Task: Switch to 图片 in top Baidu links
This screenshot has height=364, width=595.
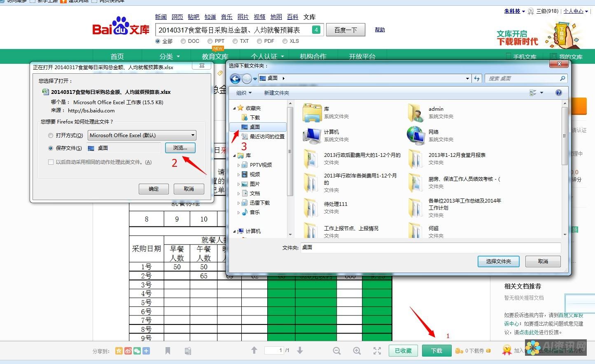Action: [243, 17]
